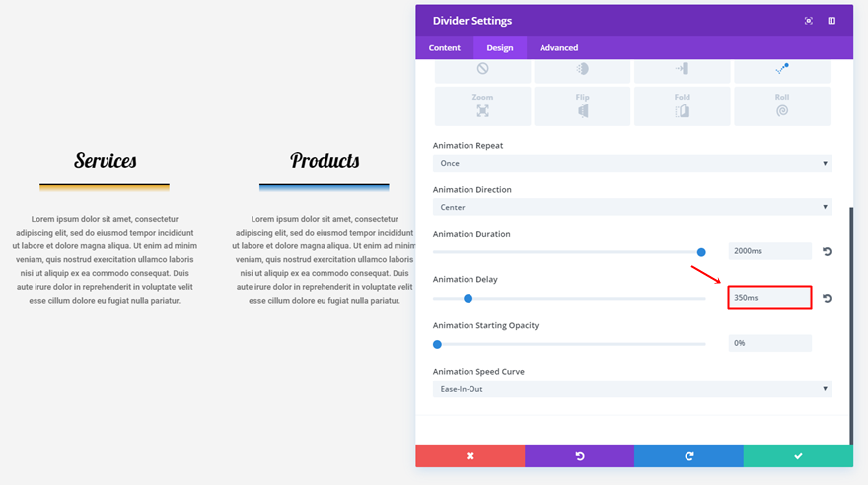
Task: Reset the Animation Delay value
Action: 827,298
